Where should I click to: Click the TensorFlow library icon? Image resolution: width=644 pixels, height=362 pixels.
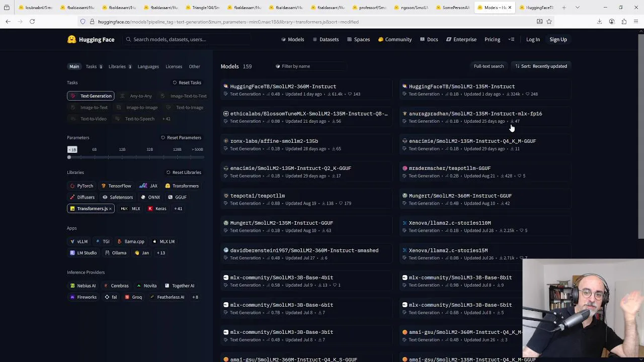(x=104, y=186)
